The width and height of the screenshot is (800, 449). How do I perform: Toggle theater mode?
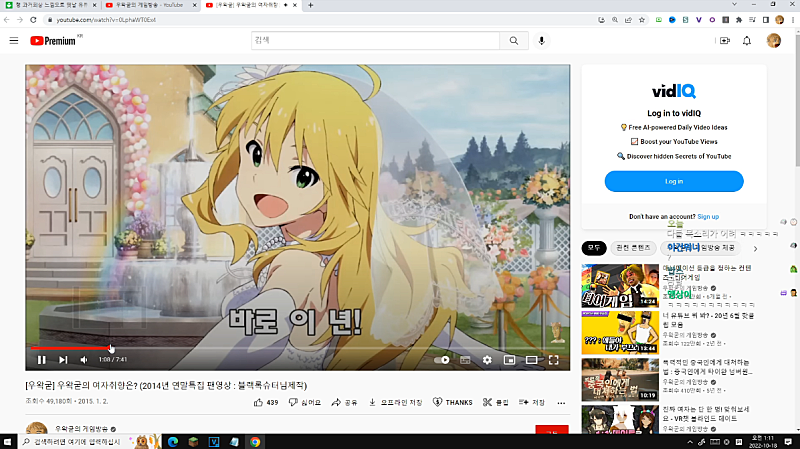point(531,360)
